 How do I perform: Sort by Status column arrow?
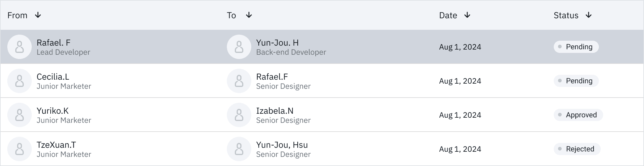pyautogui.click(x=589, y=15)
